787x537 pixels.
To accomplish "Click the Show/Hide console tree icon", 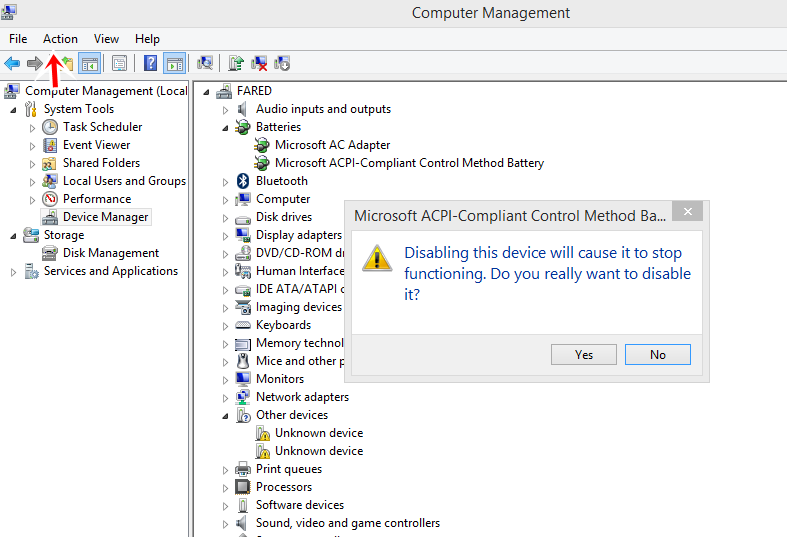I will 90,64.
